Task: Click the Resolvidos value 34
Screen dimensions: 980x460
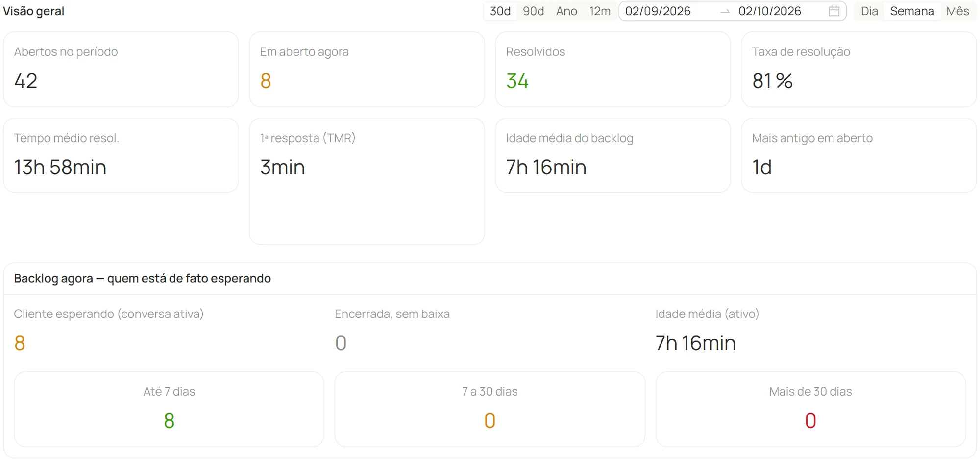Action: [x=517, y=81]
